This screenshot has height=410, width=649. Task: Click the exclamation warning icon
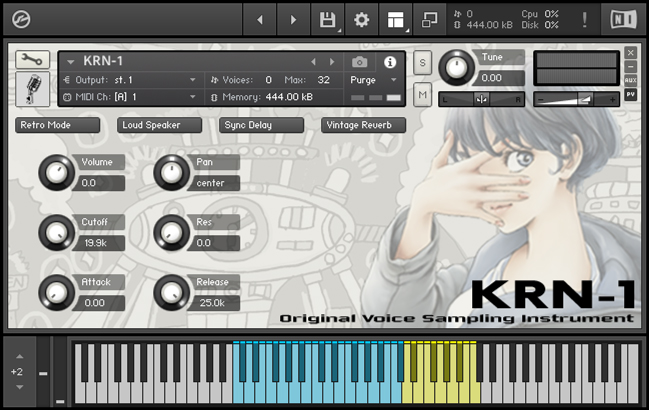coord(584,19)
